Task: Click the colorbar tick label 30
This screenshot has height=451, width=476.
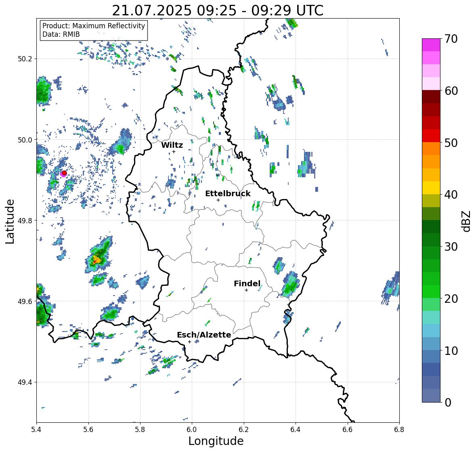Action: [451, 247]
